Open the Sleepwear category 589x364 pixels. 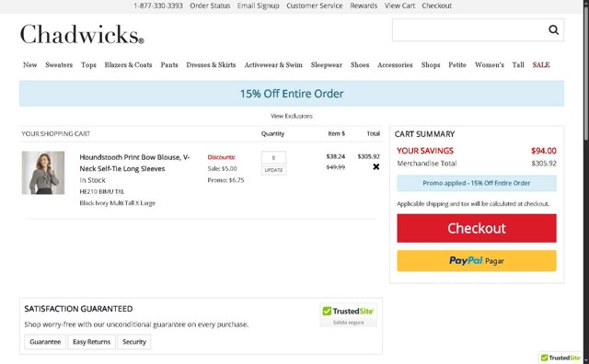pyautogui.click(x=327, y=65)
